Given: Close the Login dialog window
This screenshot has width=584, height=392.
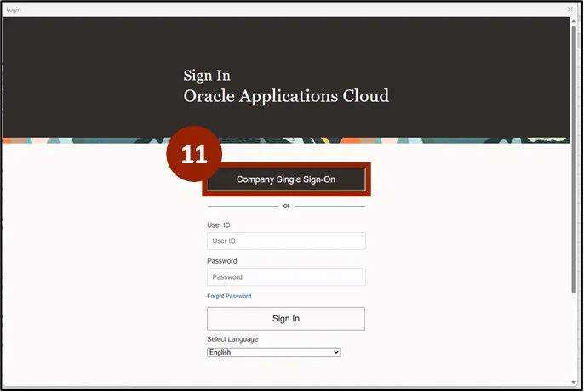Looking at the screenshot, I should point(570,9).
